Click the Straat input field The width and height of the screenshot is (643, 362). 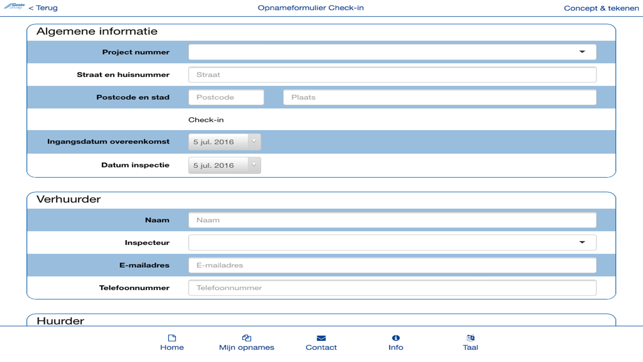pos(392,75)
